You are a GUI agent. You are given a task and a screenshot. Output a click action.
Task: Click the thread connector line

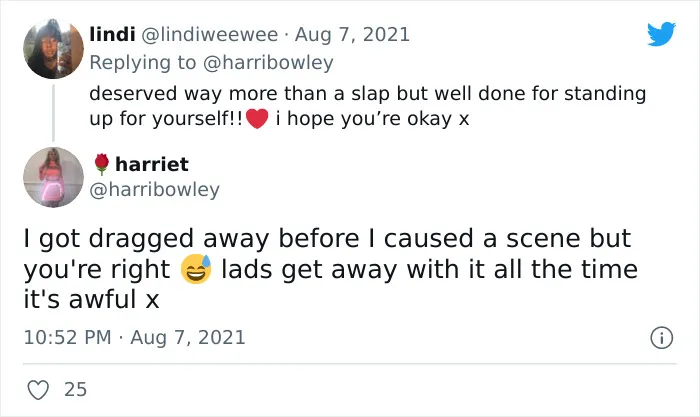53,113
